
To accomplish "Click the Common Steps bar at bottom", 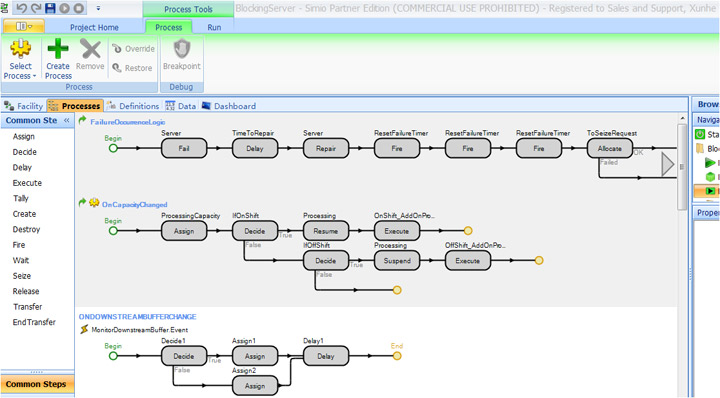I will [x=37, y=384].
